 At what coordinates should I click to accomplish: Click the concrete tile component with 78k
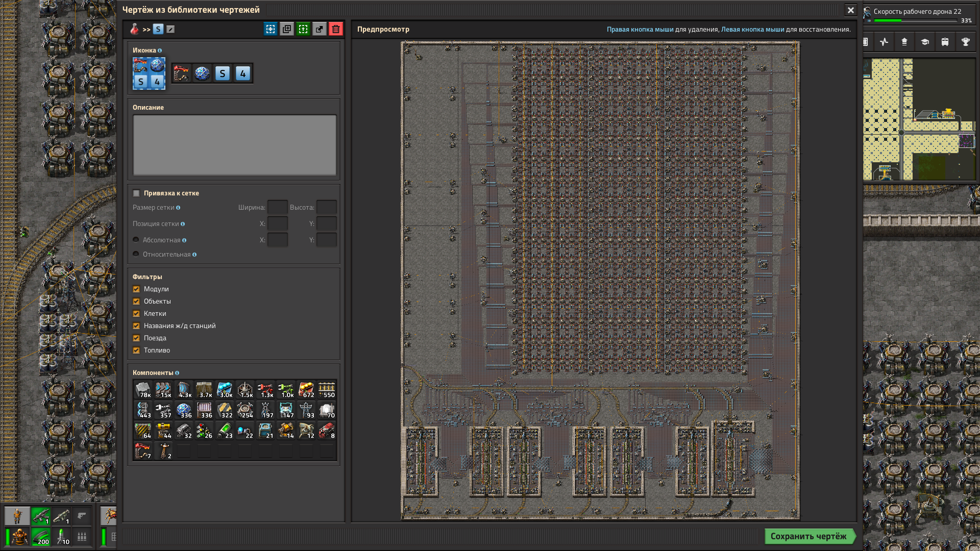pyautogui.click(x=143, y=390)
